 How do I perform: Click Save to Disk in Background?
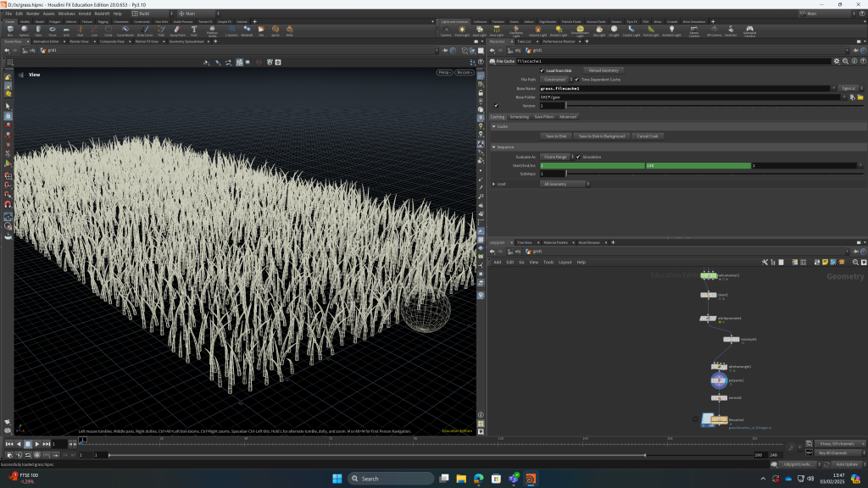pos(602,136)
